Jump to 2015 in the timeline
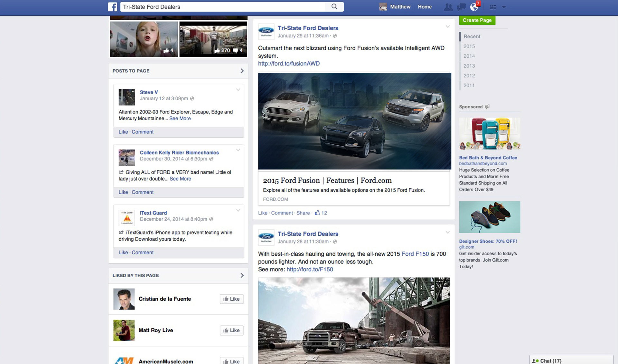Image resolution: width=618 pixels, height=364 pixels. pos(469,46)
